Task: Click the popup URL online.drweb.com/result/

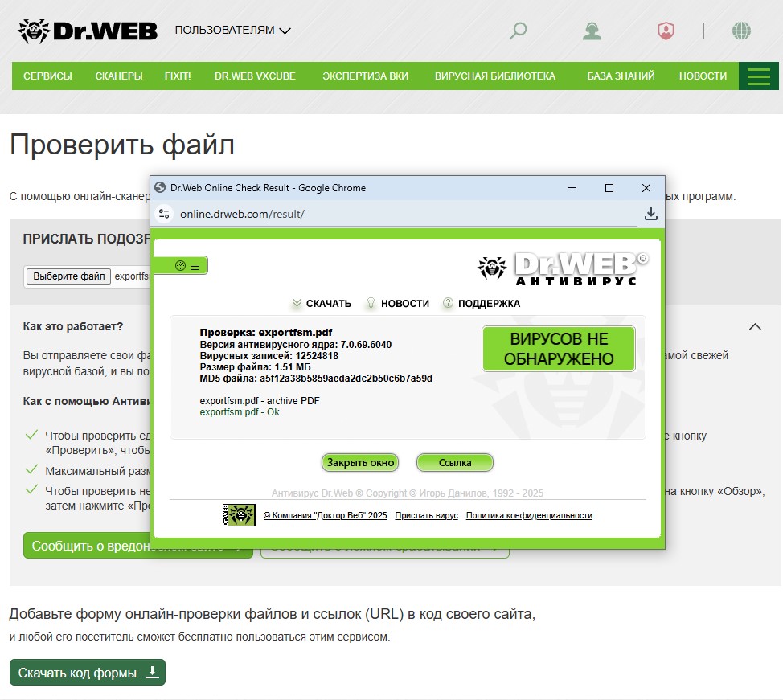Action: (x=242, y=215)
